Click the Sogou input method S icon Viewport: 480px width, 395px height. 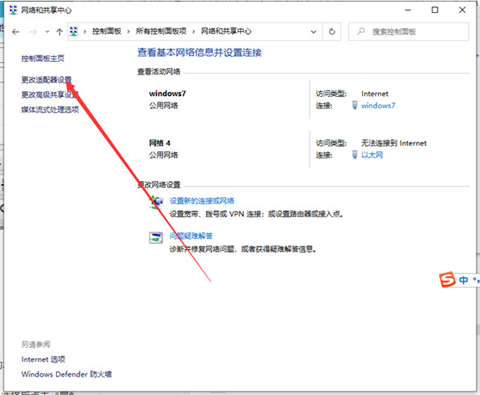[x=447, y=279]
